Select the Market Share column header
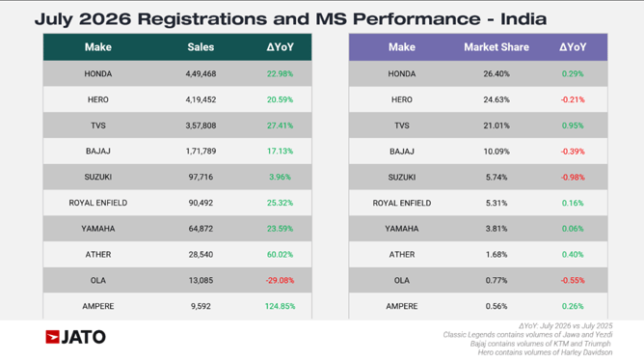 click(496, 47)
